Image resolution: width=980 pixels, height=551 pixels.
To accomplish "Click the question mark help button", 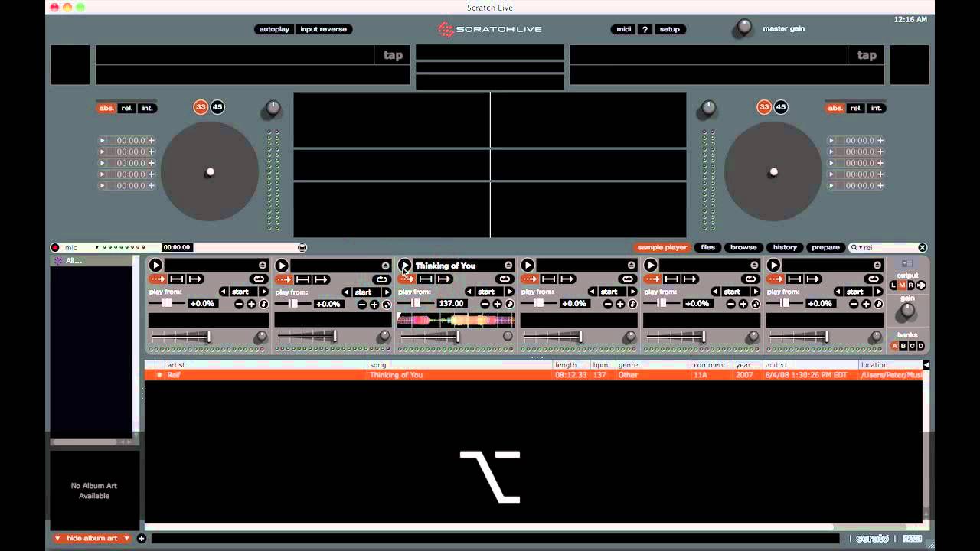I will click(x=645, y=29).
